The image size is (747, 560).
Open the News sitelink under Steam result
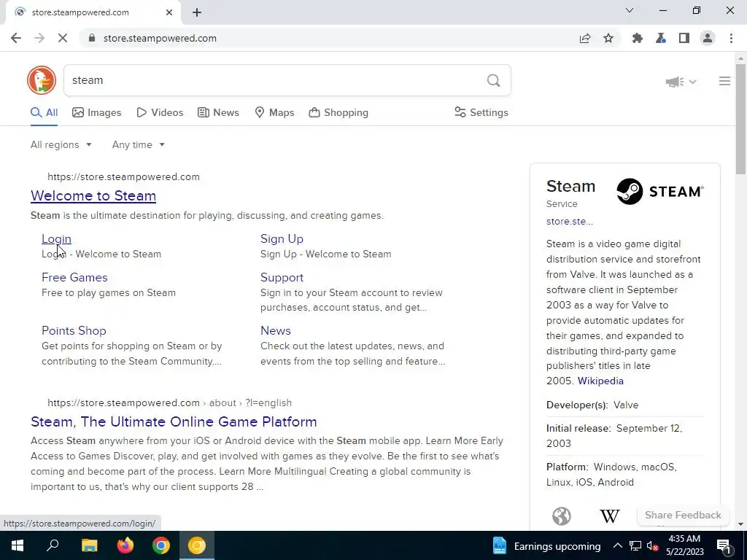(275, 331)
